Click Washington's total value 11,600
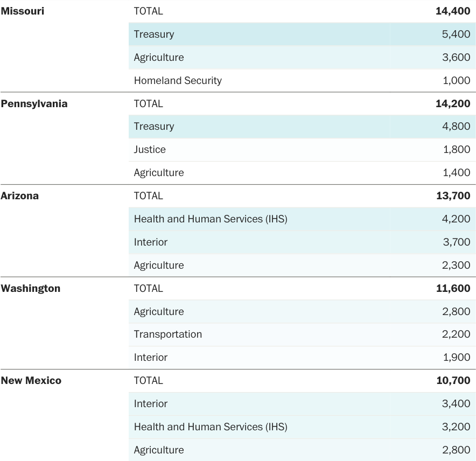476x461 pixels. pyautogui.click(x=453, y=288)
